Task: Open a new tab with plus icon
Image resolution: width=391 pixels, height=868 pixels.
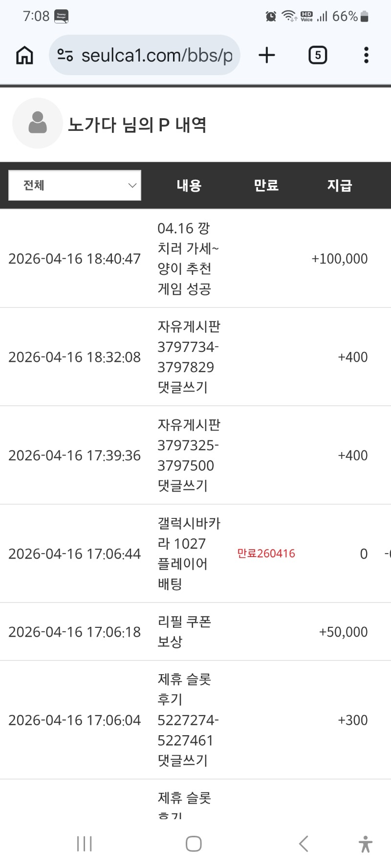Action: [267, 55]
